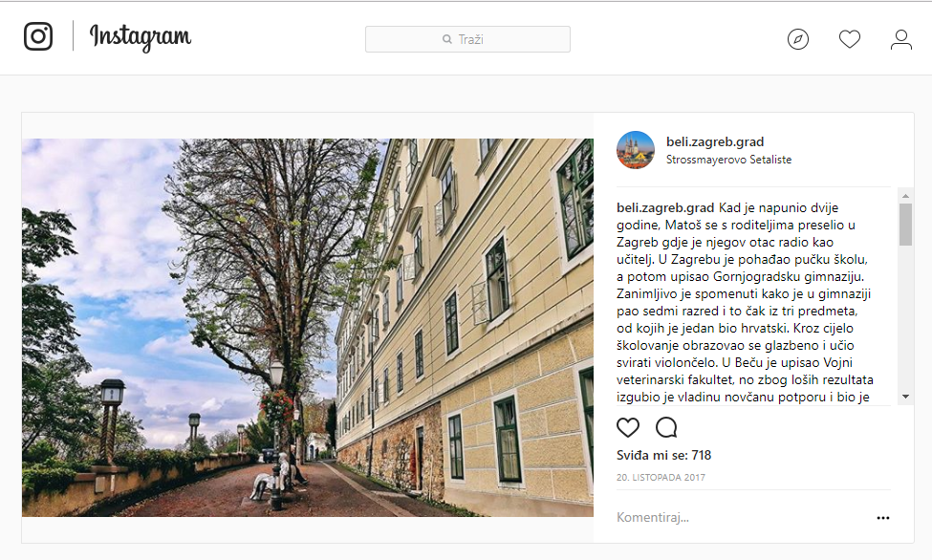Image resolution: width=932 pixels, height=560 pixels.
Task: Focus the Komentiraj... comment field
Action: pyautogui.click(x=743, y=517)
